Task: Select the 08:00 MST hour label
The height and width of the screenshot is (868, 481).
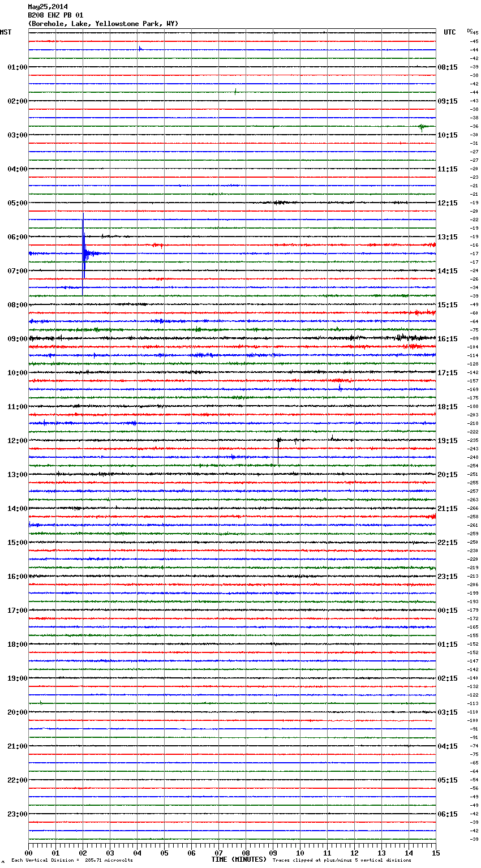Action: (18, 305)
